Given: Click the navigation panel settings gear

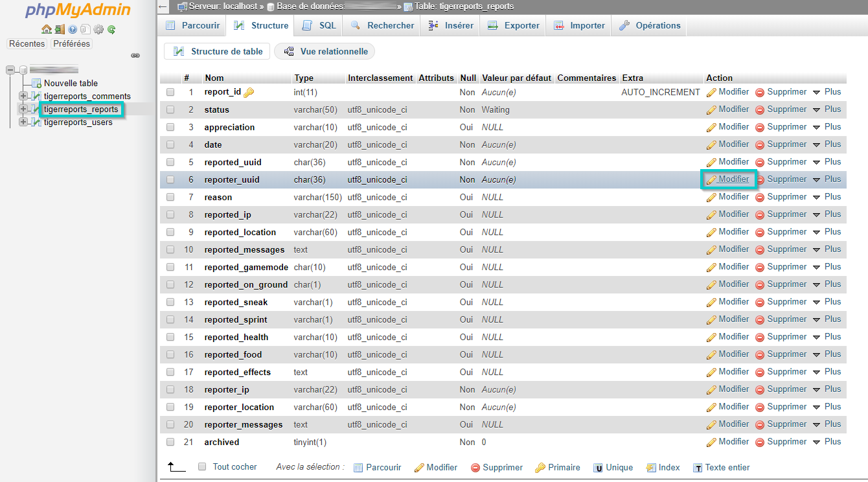Looking at the screenshot, I should coord(98,29).
